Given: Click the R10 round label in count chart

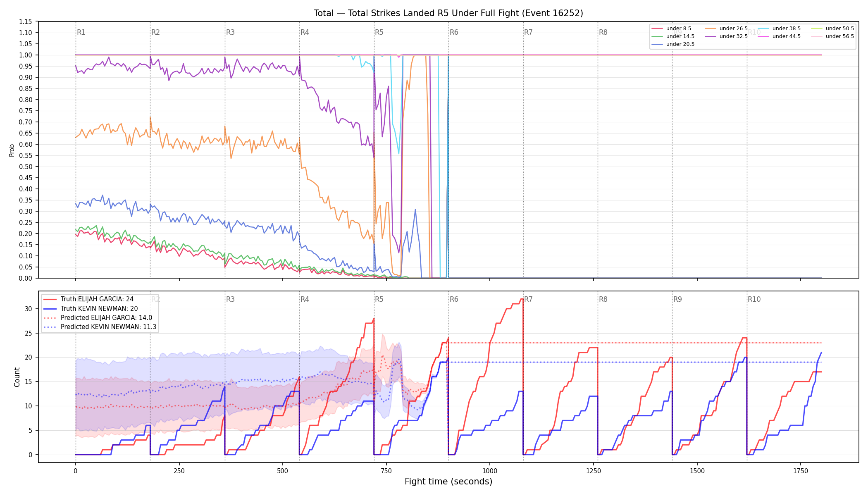Looking at the screenshot, I should coord(754,299).
